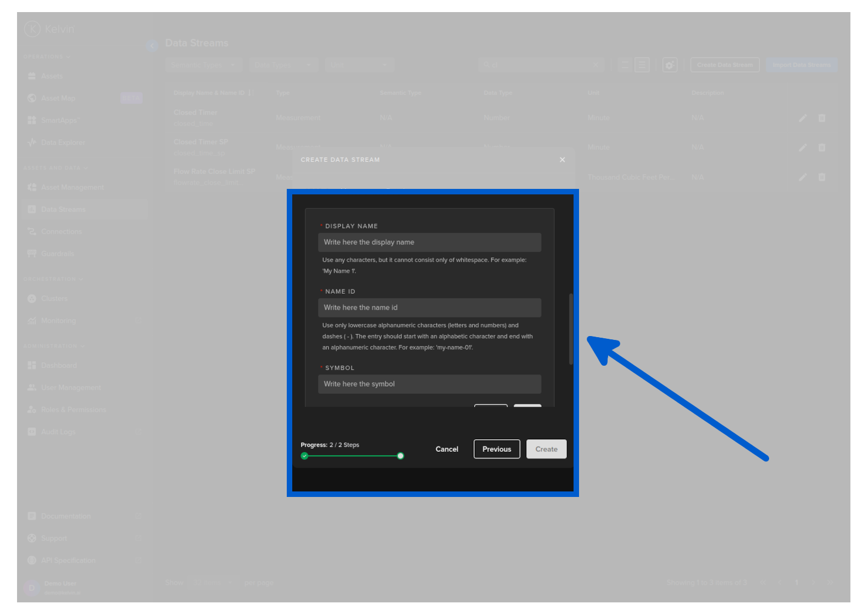Viewport: 868px width, 615px height.
Task: Open Data Explorer from the sidebar
Action: (x=63, y=142)
